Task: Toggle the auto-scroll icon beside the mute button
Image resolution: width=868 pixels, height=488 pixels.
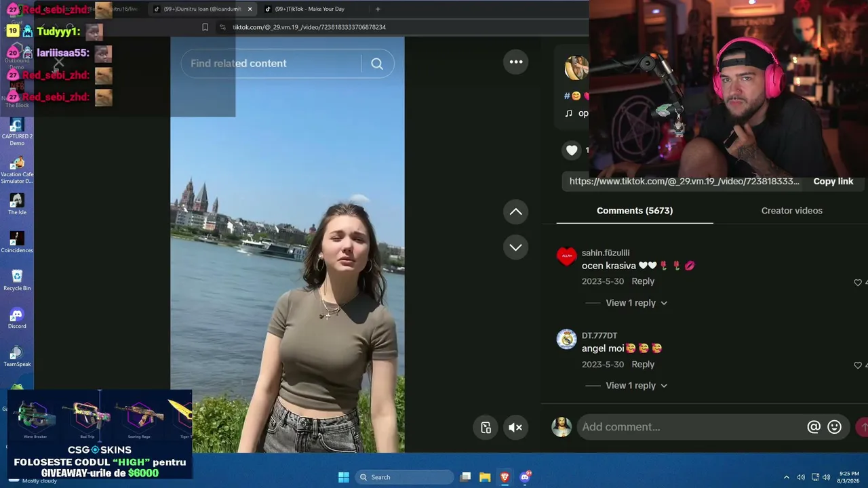Action: point(486,427)
